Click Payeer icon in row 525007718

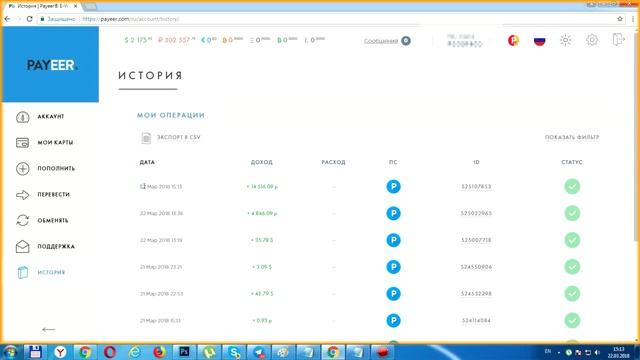pos(393,240)
